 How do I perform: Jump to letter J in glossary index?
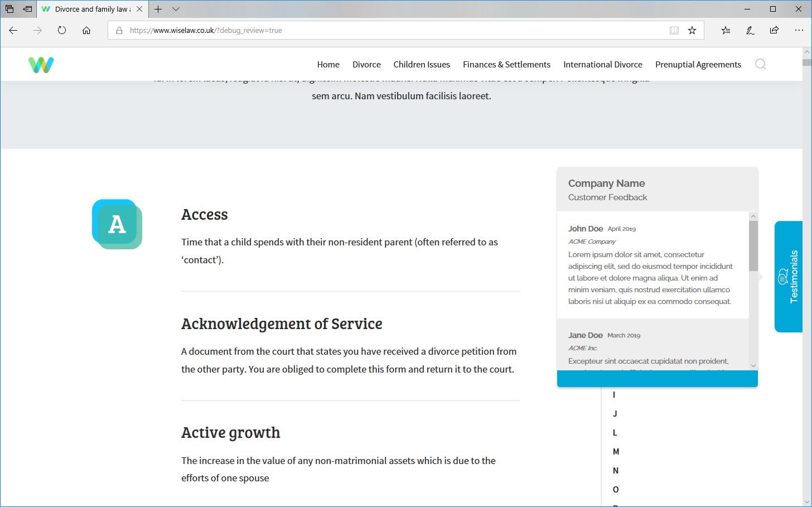point(615,414)
